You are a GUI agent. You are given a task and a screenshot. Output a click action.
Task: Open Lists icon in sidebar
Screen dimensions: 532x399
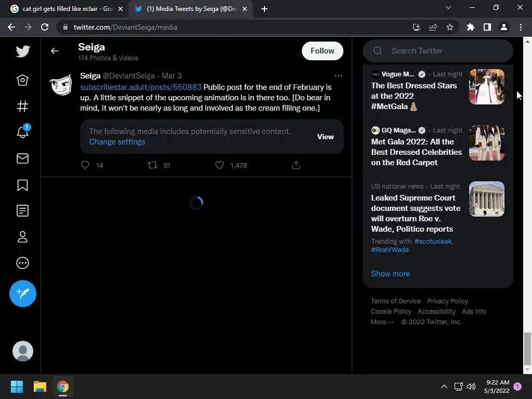(x=22, y=211)
